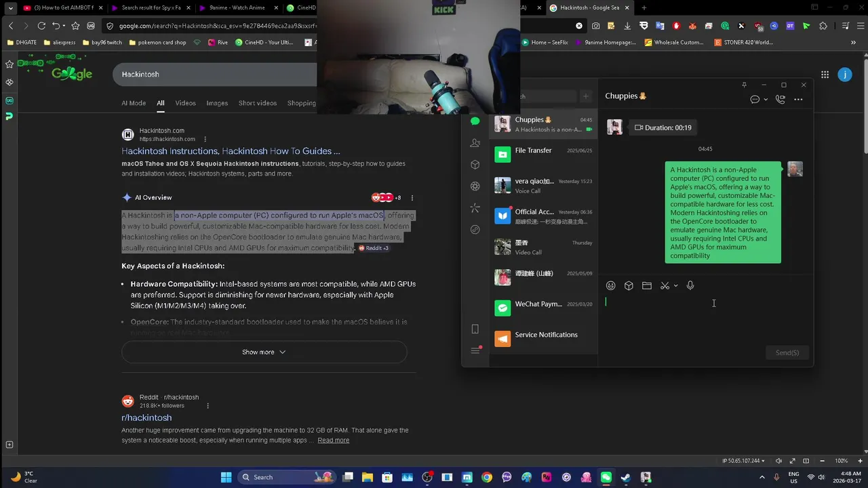
Task: Open three-dot menu beside hackintosh.com result
Action: point(205,139)
